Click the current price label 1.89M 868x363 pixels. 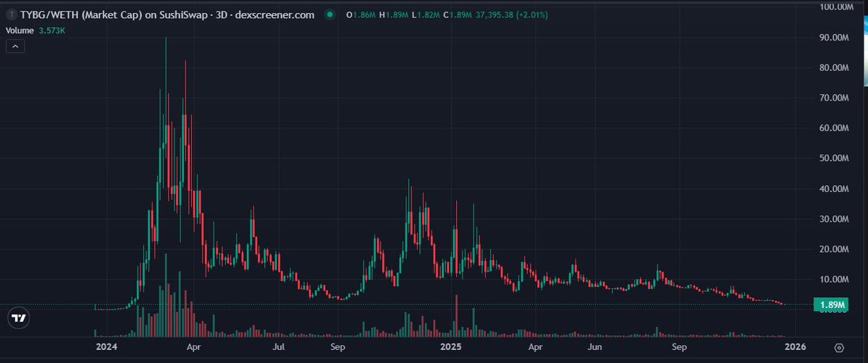(832, 305)
